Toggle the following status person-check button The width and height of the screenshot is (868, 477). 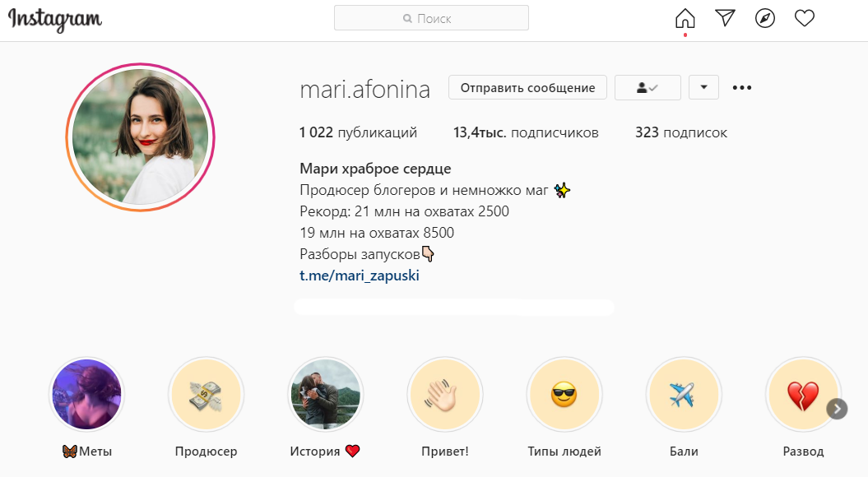click(648, 87)
